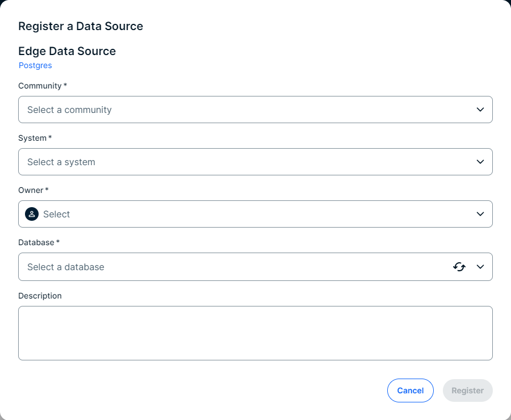The width and height of the screenshot is (511, 420).
Task: Click the Community field chevron arrow
Action: pyautogui.click(x=480, y=110)
